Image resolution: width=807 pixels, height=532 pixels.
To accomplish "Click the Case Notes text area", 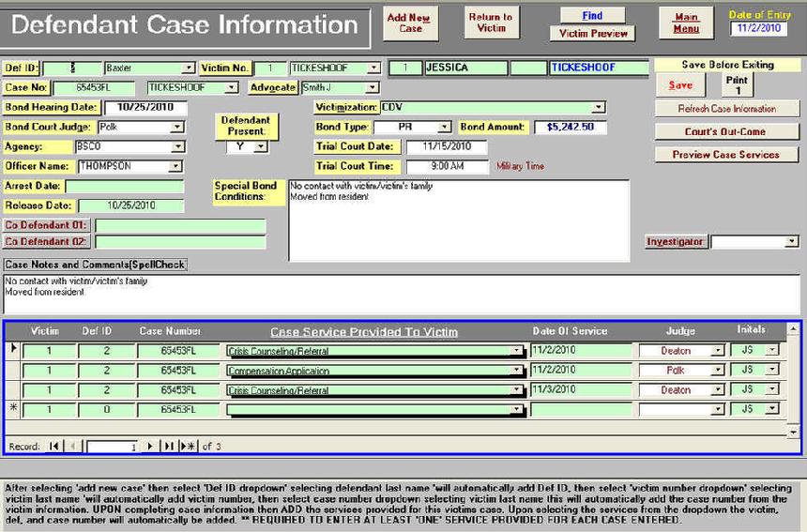I will click(402, 295).
